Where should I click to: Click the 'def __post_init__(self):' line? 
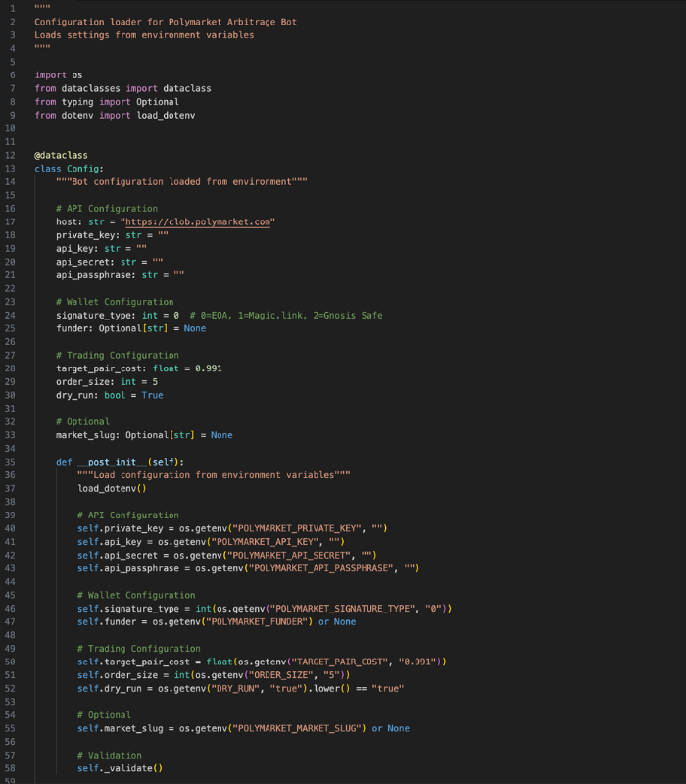click(120, 462)
